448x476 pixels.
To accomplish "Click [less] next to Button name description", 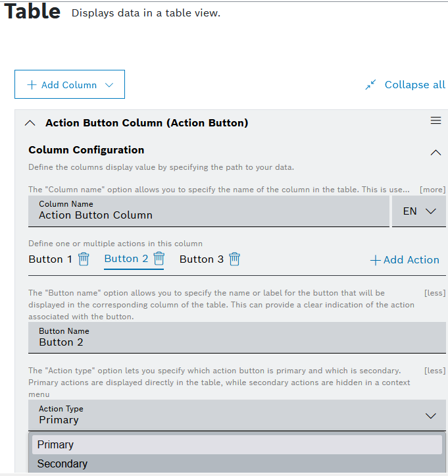I will coord(434,293).
